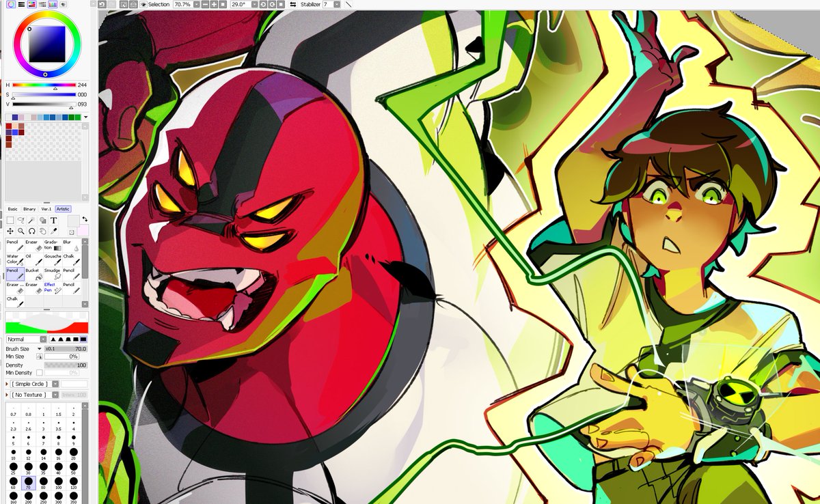820x504 pixels.
Task: Select the Gradation tool
Action: pyautogui.click(x=53, y=245)
